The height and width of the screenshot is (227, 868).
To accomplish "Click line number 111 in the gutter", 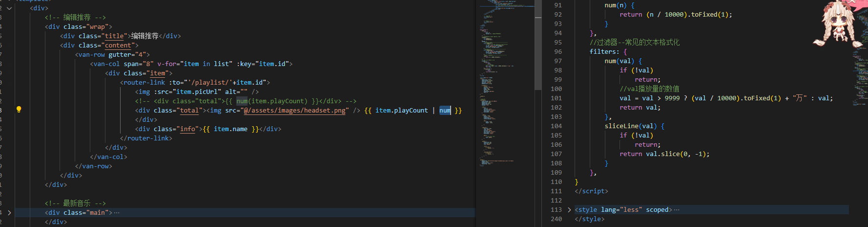I will tap(556, 191).
